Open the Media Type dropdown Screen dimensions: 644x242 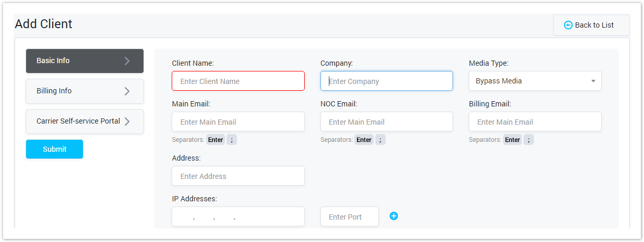(534, 81)
